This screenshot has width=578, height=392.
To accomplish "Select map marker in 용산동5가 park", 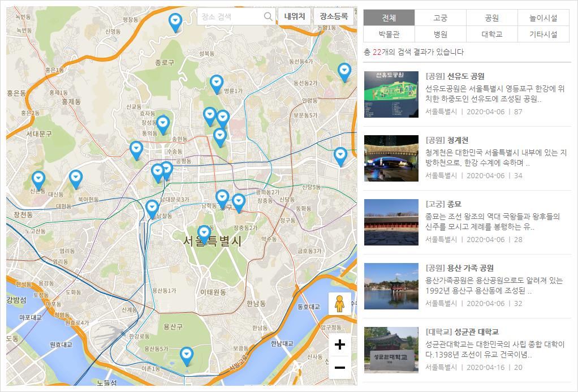I will 187,356.
